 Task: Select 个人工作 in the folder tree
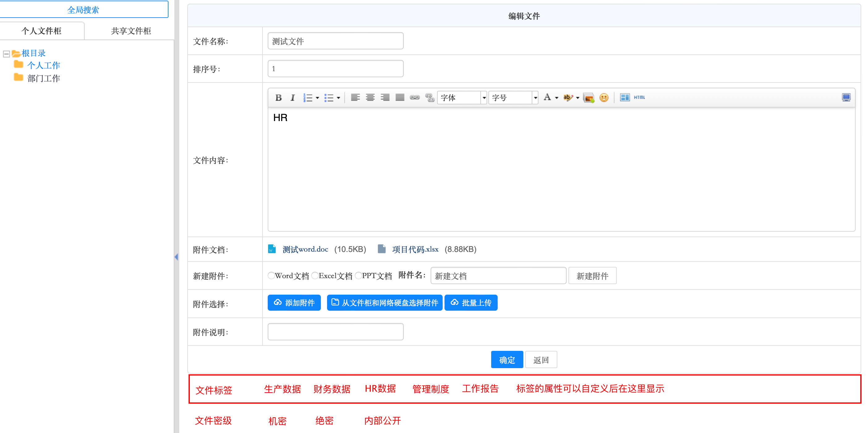(44, 65)
